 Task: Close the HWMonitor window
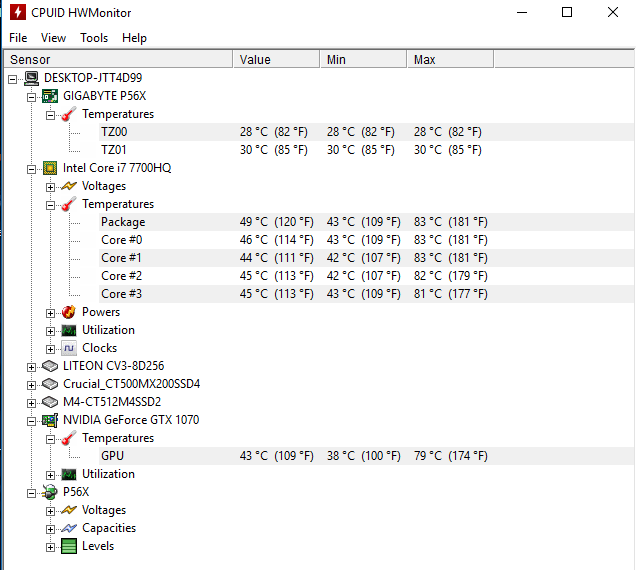pos(612,13)
